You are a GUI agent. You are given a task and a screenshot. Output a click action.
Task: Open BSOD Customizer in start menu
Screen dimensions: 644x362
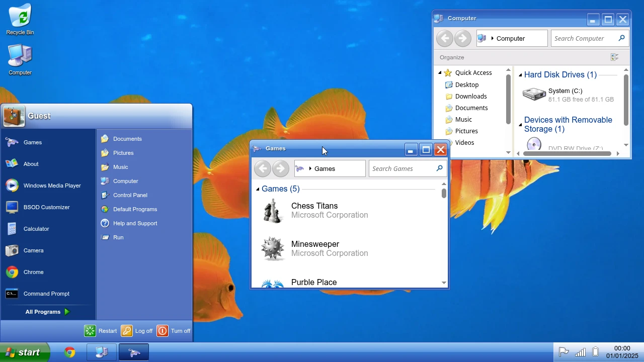(x=48, y=207)
